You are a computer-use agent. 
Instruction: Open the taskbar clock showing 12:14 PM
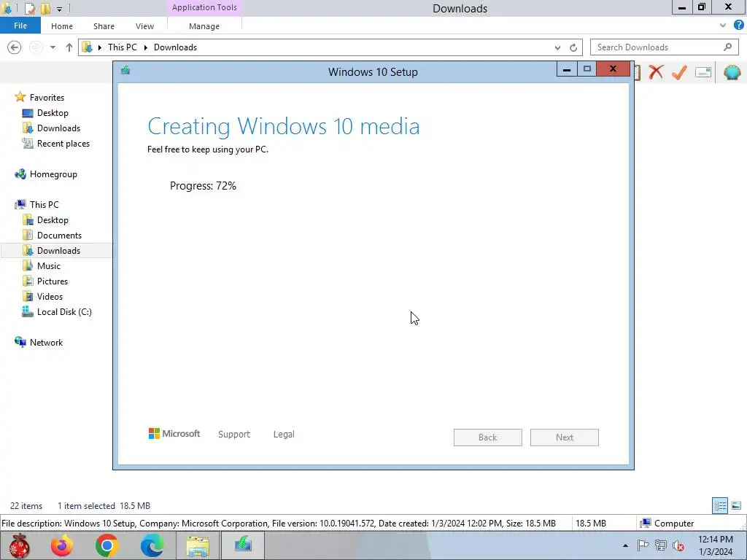pos(716,545)
